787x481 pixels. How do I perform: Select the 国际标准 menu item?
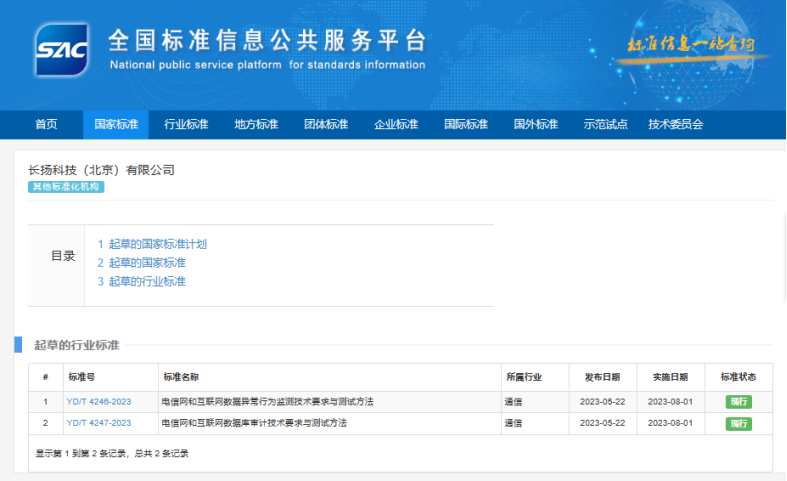point(466,125)
